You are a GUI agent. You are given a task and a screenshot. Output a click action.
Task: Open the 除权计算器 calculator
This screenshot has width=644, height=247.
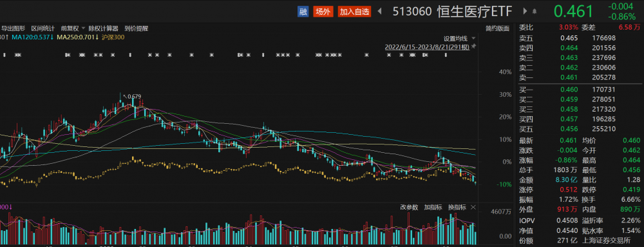(x=104, y=28)
